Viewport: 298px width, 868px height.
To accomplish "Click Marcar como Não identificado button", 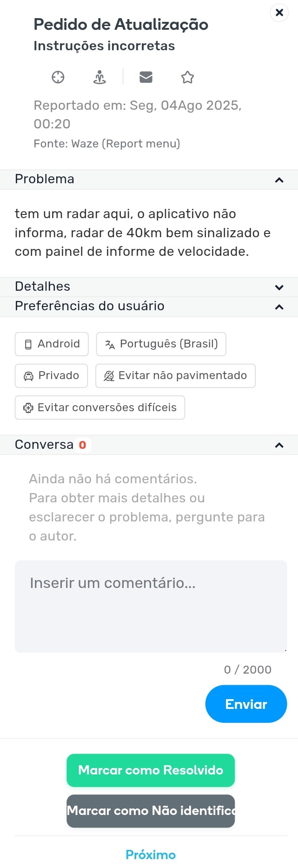I will coord(151,811).
